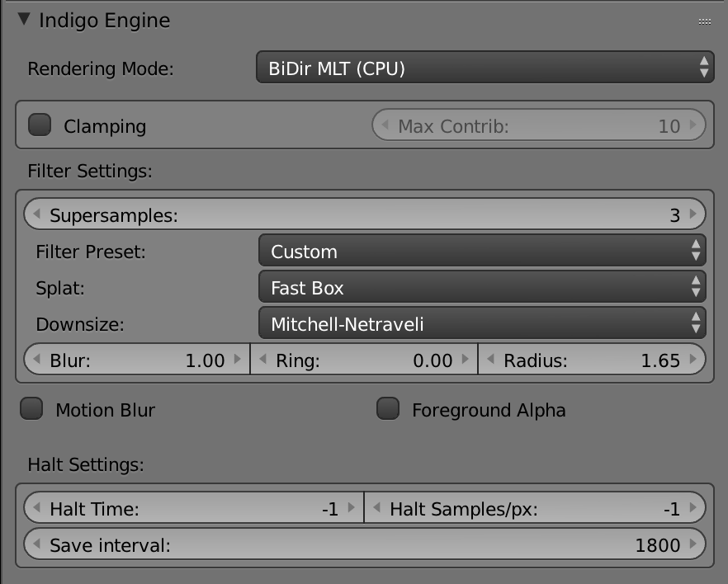The width and height of the screenshot is (728, 584).
Task: Increase Radius value with right arrow
Action: (693, 360)
